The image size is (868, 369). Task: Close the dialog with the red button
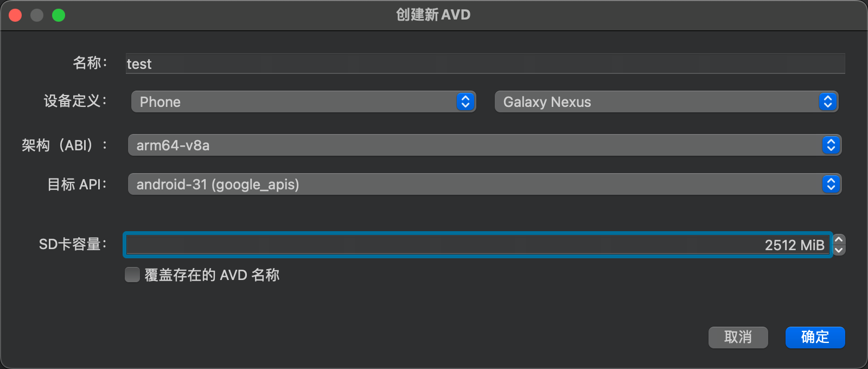coord(15,15)
